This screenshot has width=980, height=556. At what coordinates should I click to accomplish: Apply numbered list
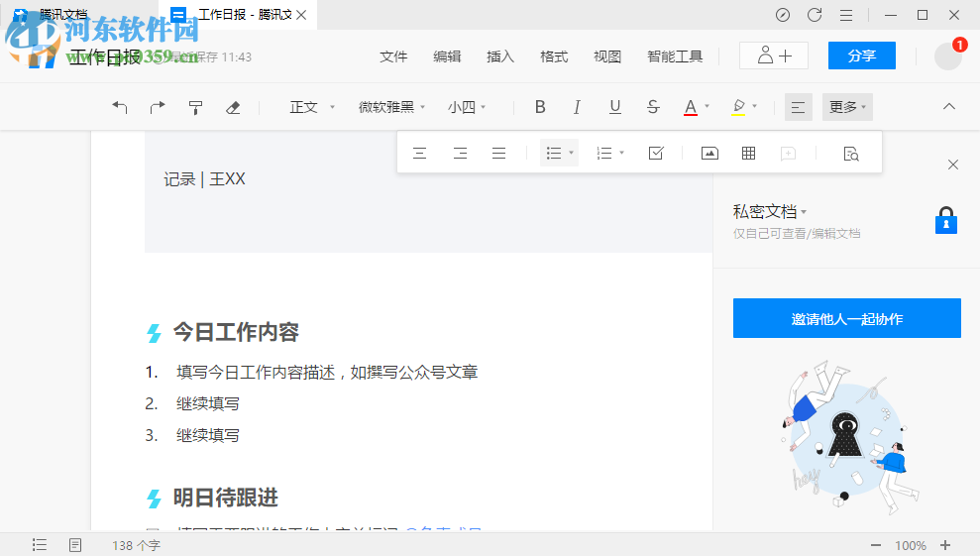click(604, 154)
